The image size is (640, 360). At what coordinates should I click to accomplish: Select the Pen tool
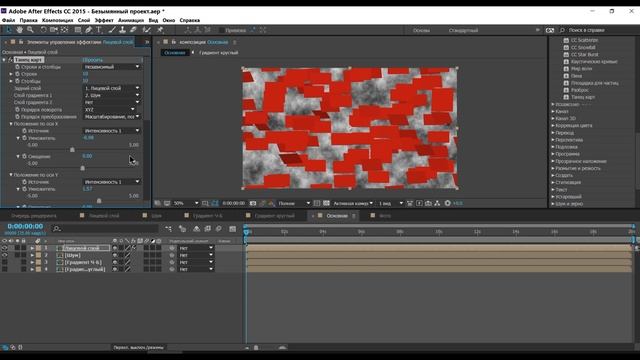click(x=89, y=30)
